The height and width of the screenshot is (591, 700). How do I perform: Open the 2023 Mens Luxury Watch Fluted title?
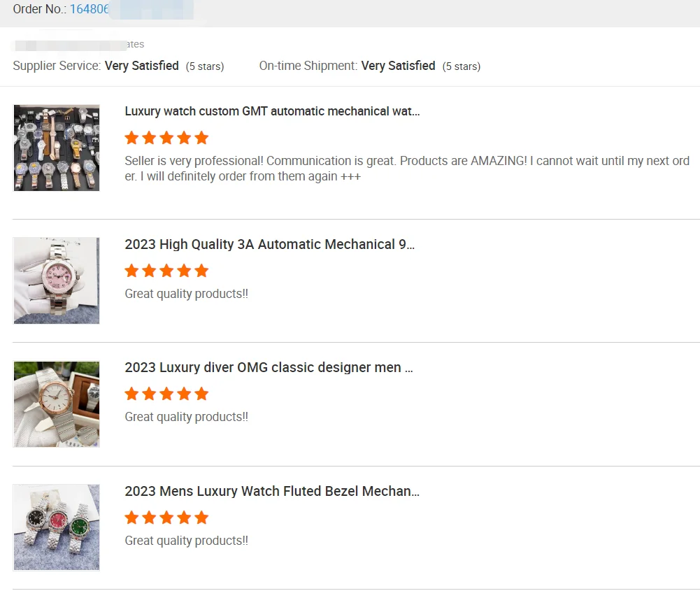pyautogui.click(x=272, y=491)
